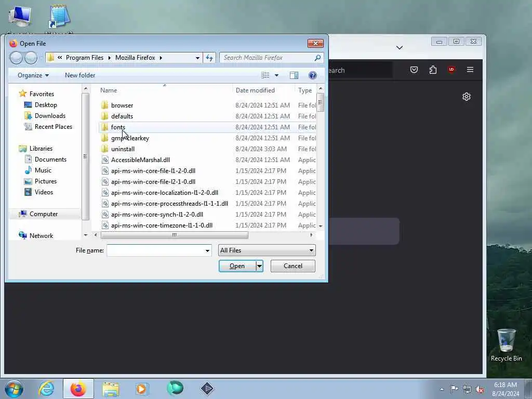Click the uBlock Origin shield icon in Firefox
The width and height of the screenshot is (532, 399).
451,70
